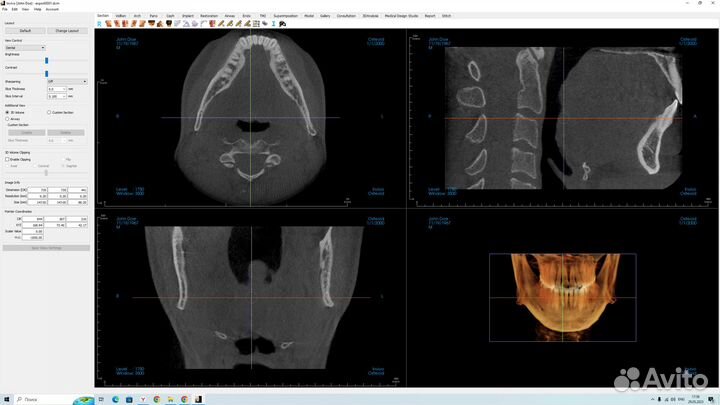Image resolution: width=720 pixels, height=405 pixels.
Task: Switch to the Implant tab
Action: [x=188, y=16]
